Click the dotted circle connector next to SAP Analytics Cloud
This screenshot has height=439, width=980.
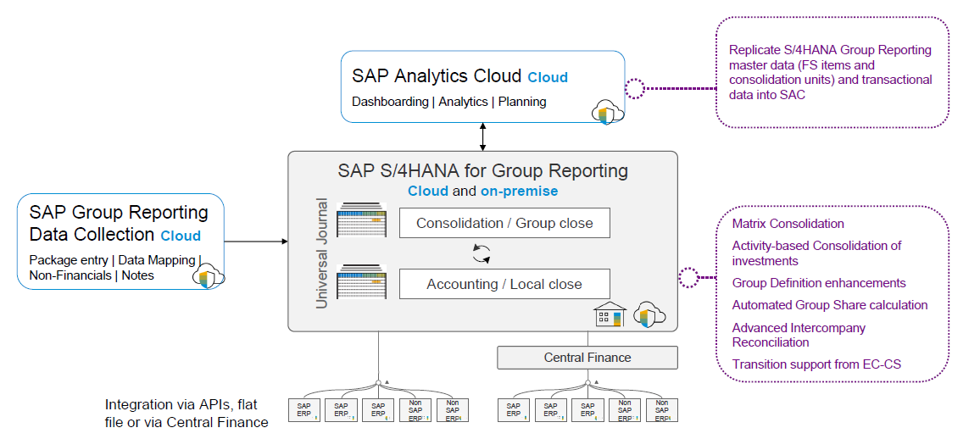[636, 88]
